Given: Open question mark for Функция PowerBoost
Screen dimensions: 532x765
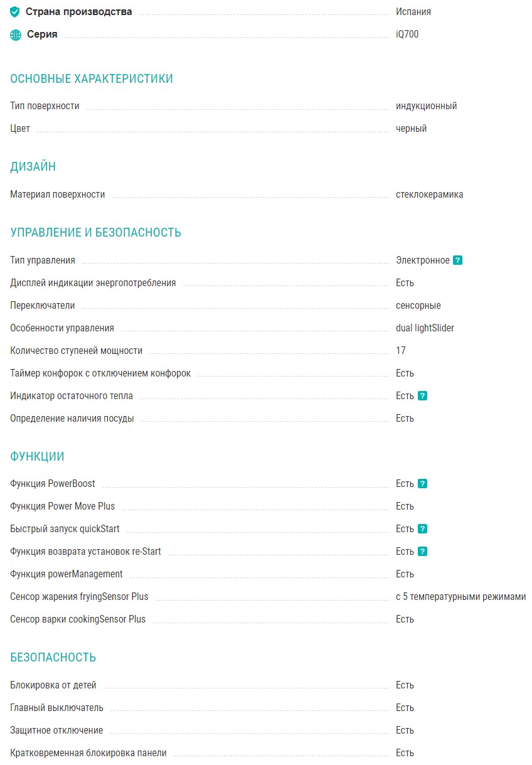Looking at the screenshot, I should tap(422, 484).
